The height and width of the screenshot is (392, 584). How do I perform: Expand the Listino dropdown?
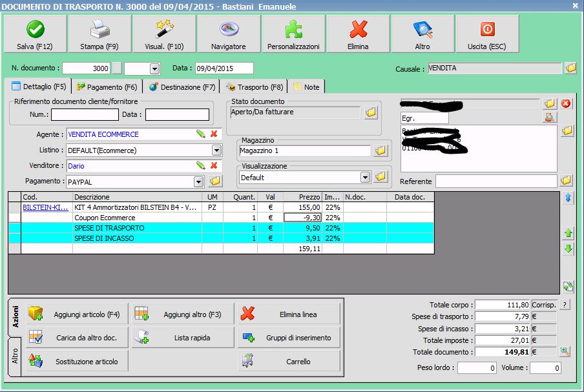(x=216, y=150)
